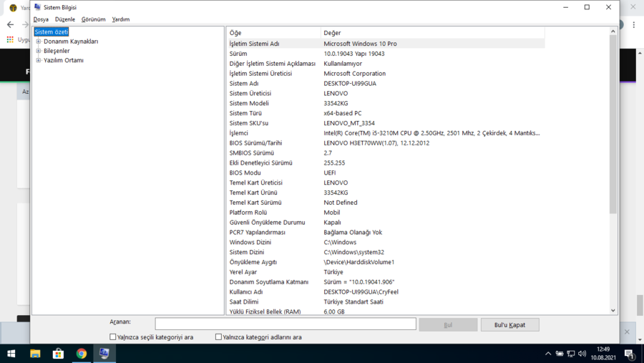Viewport: 644px width, 363px height.
Task: Select the Yerel Ayar row
Action: pyautogui.click(x=386, y=272)
